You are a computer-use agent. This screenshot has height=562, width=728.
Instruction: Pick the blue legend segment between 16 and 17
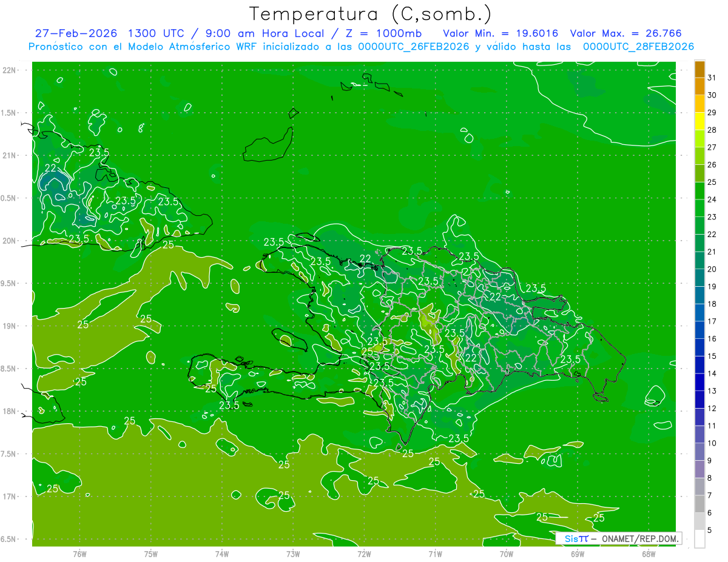699,330
